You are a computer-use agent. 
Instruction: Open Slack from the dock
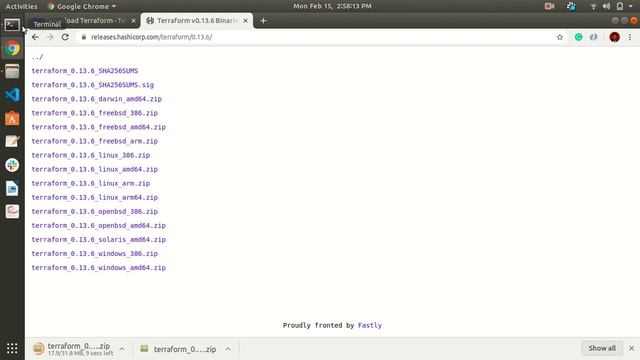coord(12,165)
